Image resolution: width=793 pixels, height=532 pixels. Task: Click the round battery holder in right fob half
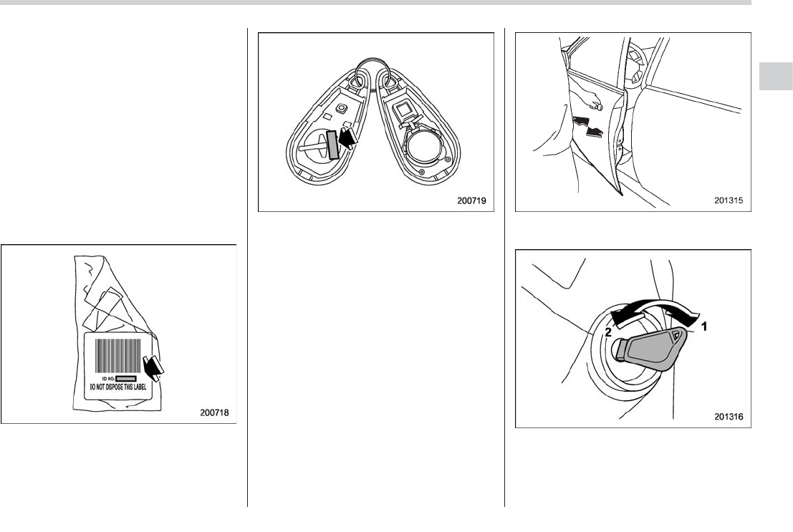pos(426,147)
